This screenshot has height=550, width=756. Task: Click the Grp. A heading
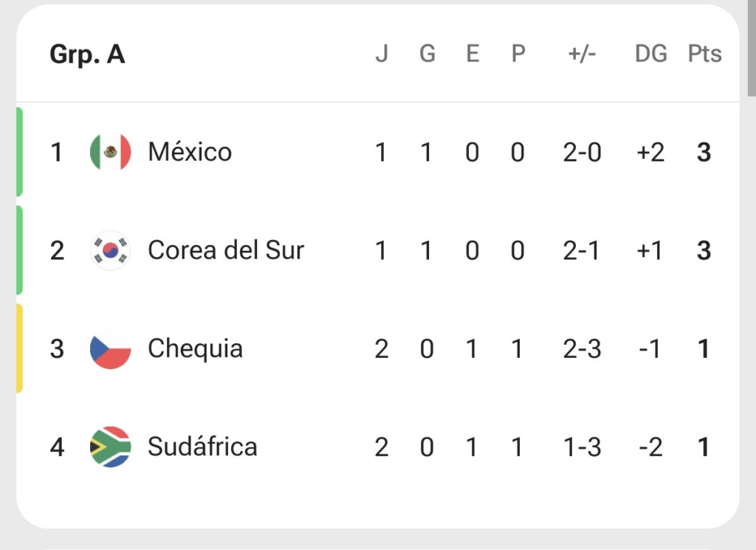87,55
